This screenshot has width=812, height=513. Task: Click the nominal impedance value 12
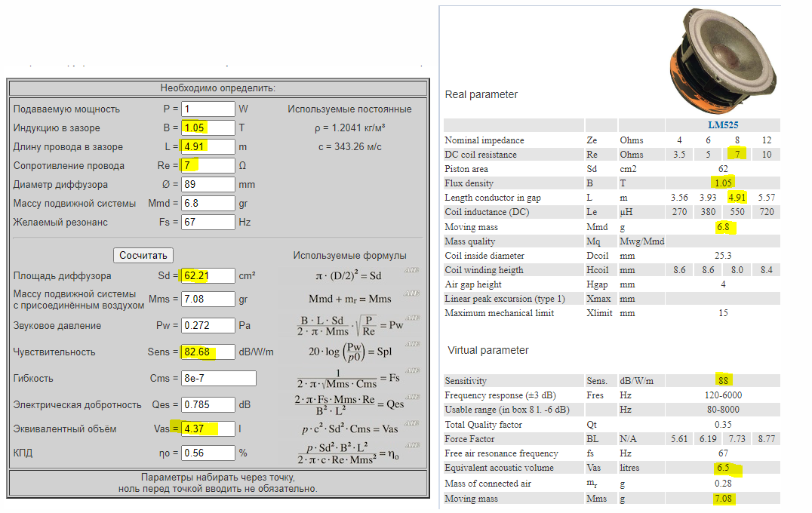(x=767, y=140)
